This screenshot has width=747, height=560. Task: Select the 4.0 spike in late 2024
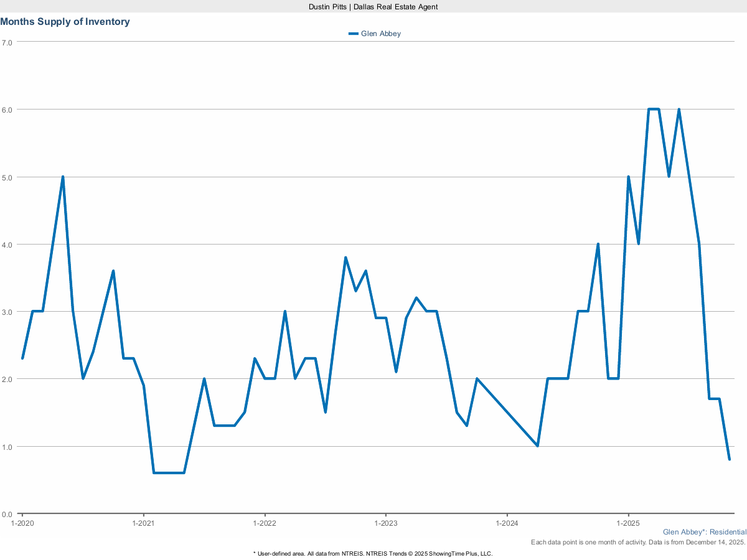pyautogui.click(x=598, y=243)
